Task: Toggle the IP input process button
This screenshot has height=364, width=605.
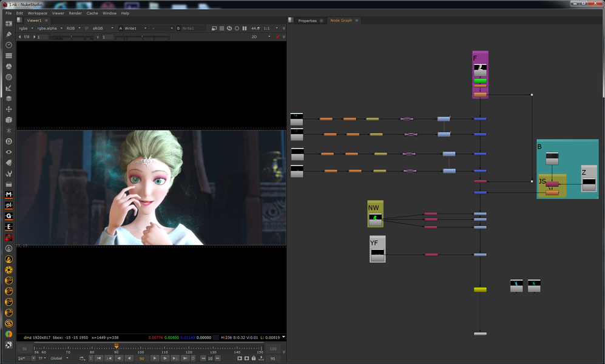Action: [x=86, y=28]
